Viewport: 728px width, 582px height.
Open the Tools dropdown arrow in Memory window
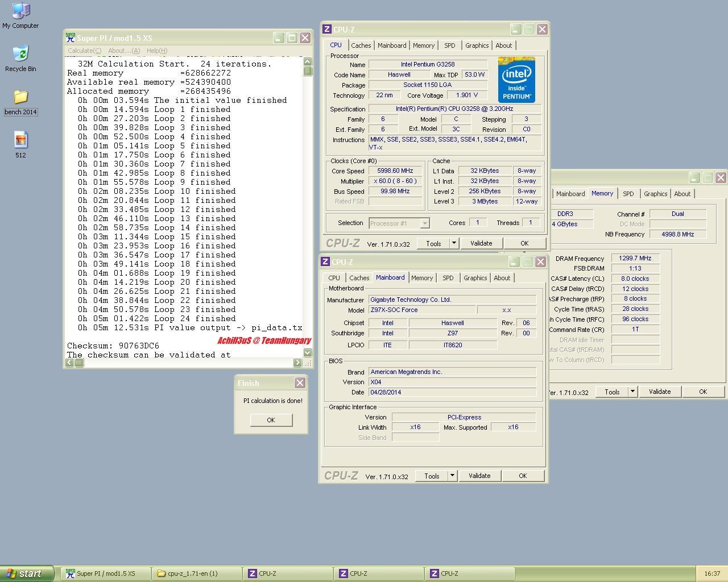click(x=632, y=392)
